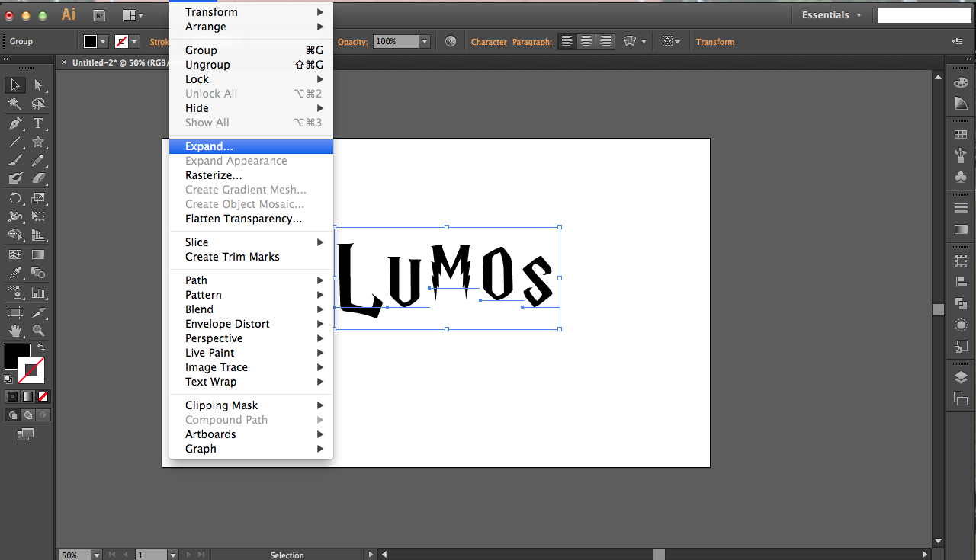Viewport: 976px width, 560px height.
Task: Select the Slice tool
Action: 38,312
